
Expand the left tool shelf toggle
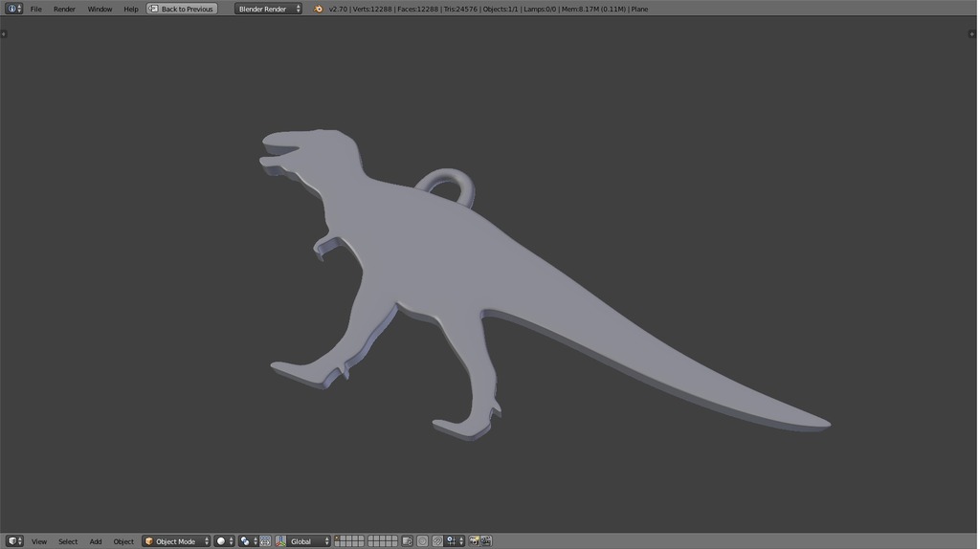[4, 33]
